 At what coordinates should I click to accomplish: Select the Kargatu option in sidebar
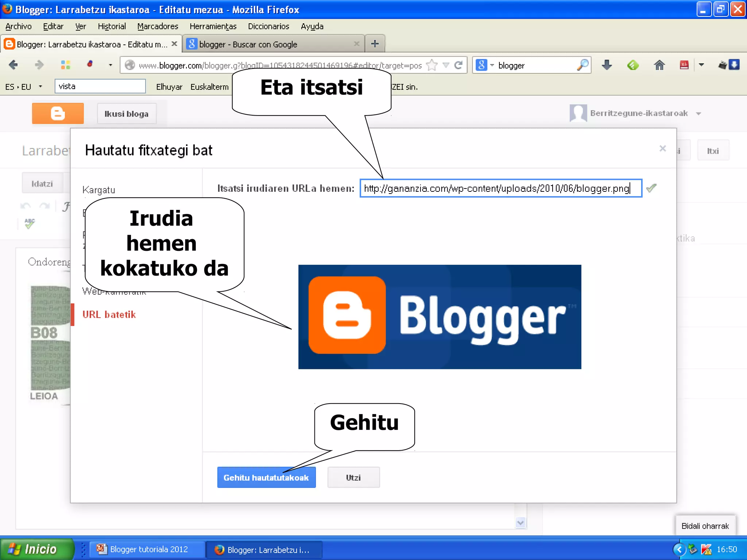point(99,190)
